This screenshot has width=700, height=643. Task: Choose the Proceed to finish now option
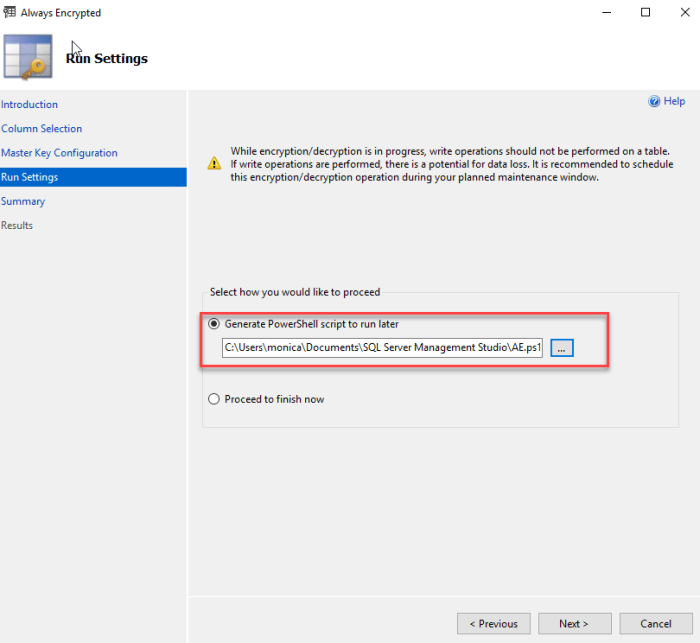[214, 400]
